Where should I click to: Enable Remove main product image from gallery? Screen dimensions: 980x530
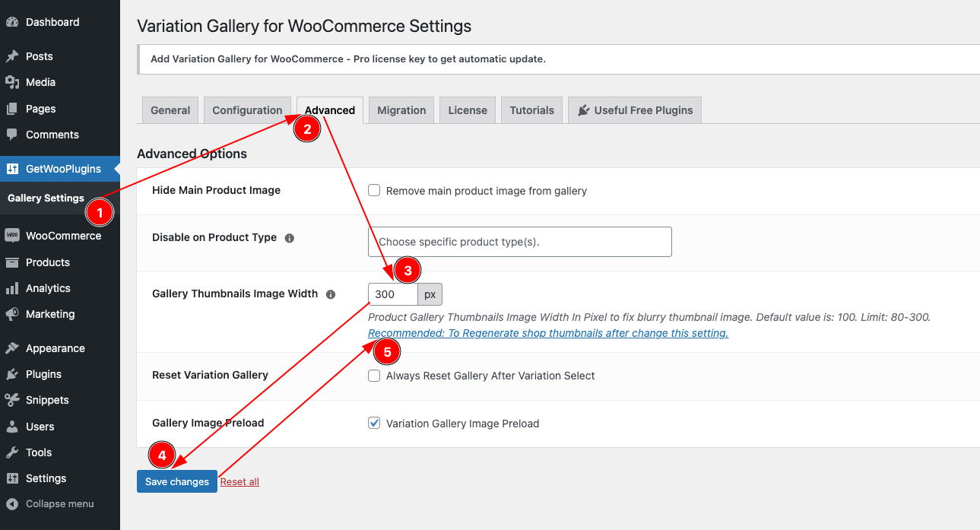tap(374, 190)
